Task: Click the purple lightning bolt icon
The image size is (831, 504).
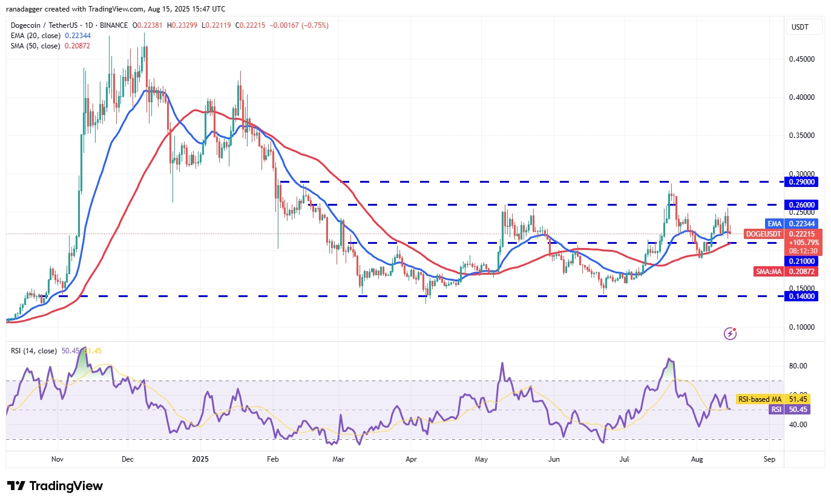Action: (731, 333)
